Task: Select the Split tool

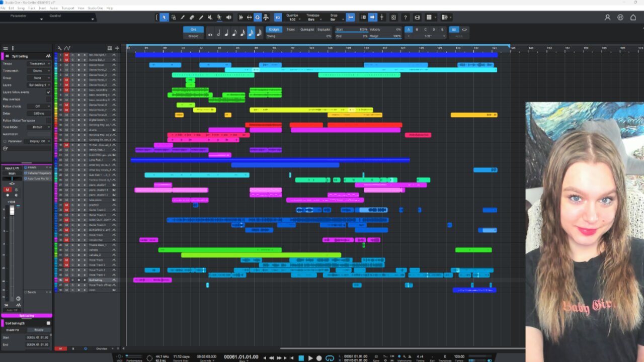Action: point(183,18)
